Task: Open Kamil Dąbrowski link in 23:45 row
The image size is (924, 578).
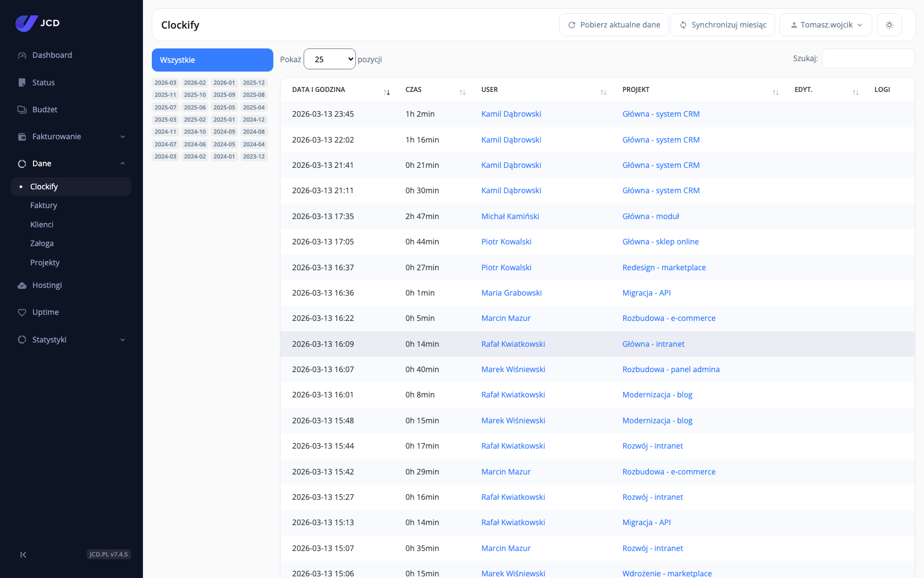Action: pyautogui.click(x=511, y=114)
